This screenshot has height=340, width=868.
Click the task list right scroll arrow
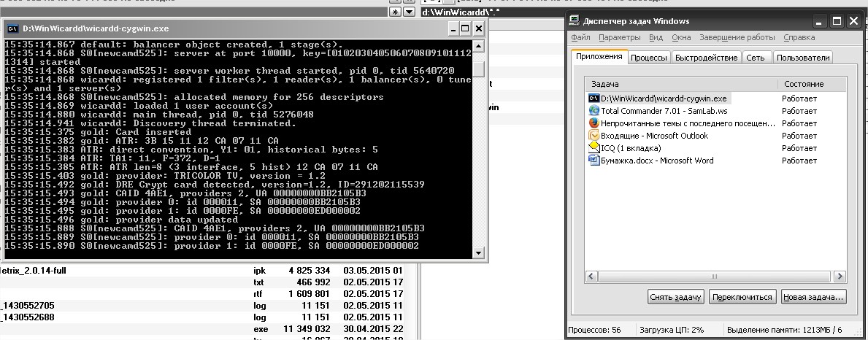(840, 276)
